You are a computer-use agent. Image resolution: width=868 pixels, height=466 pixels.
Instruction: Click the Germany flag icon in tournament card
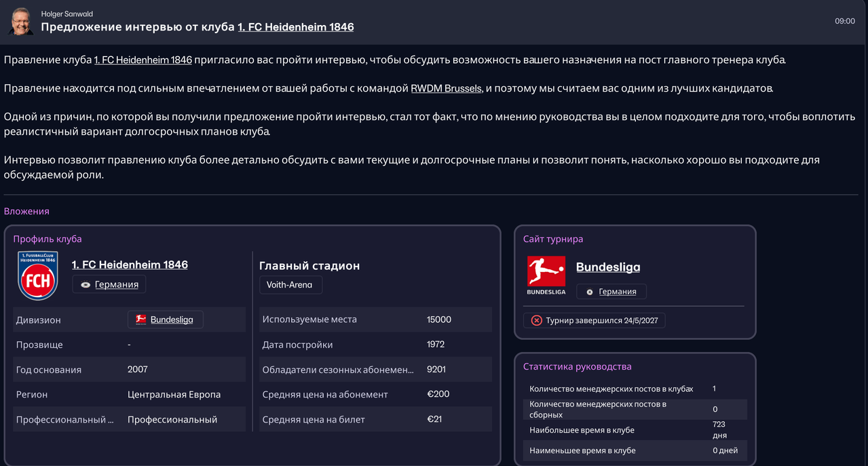[590, 292]
